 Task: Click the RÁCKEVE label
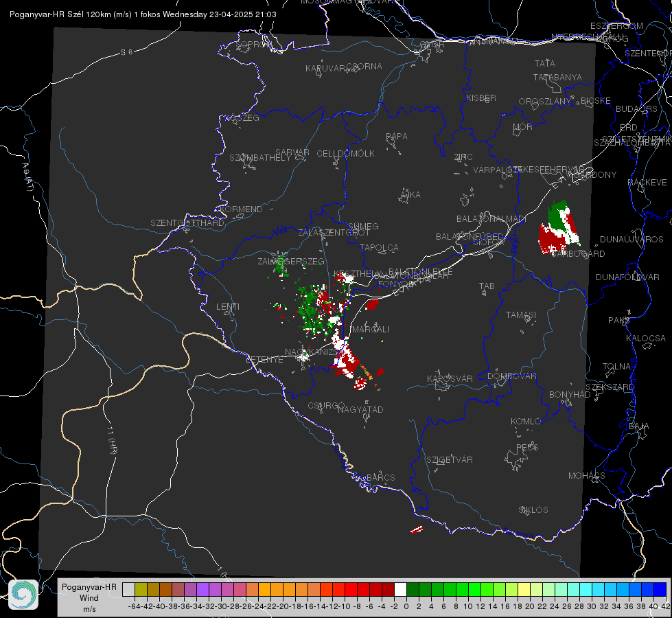tap(647, 182)
